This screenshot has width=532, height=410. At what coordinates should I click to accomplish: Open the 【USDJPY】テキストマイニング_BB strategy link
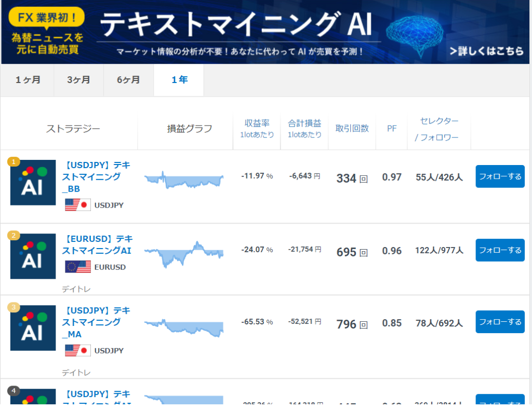96,177
